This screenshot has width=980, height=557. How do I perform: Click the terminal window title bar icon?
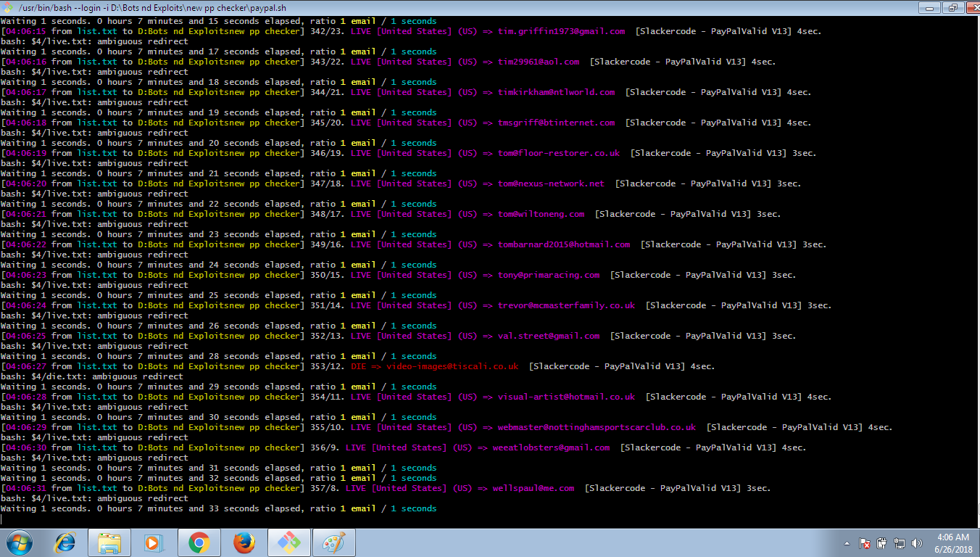click(9, 8)
